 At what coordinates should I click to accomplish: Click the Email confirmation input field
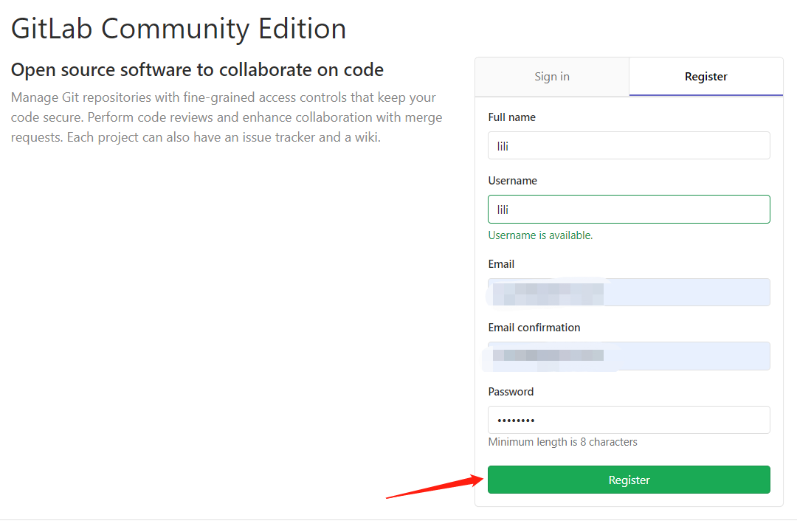(x=629, y=356)
